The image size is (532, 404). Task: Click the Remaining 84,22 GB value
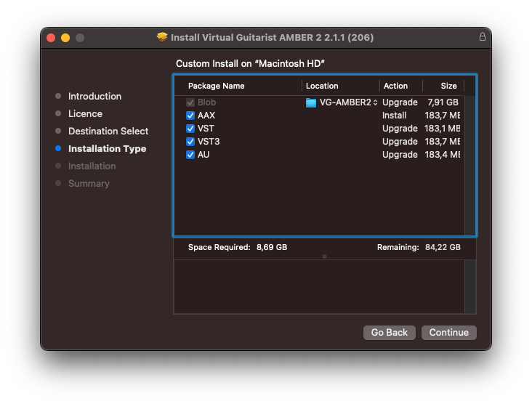[x=443, y=247]
